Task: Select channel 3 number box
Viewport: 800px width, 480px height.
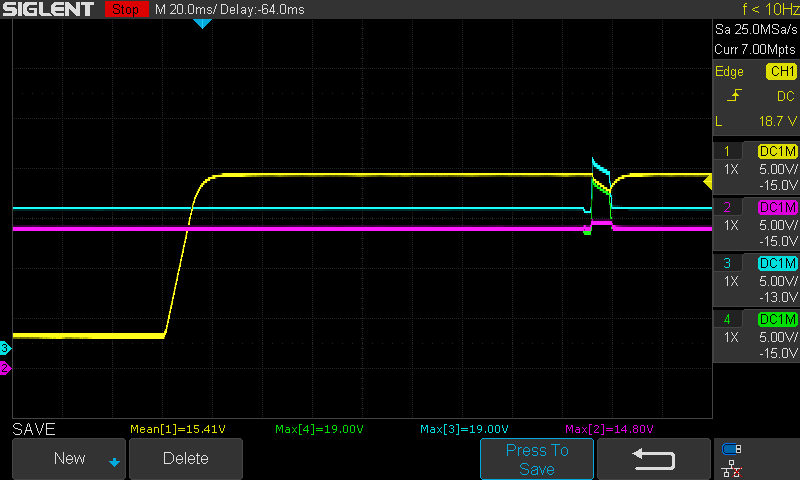Action: 728,264
